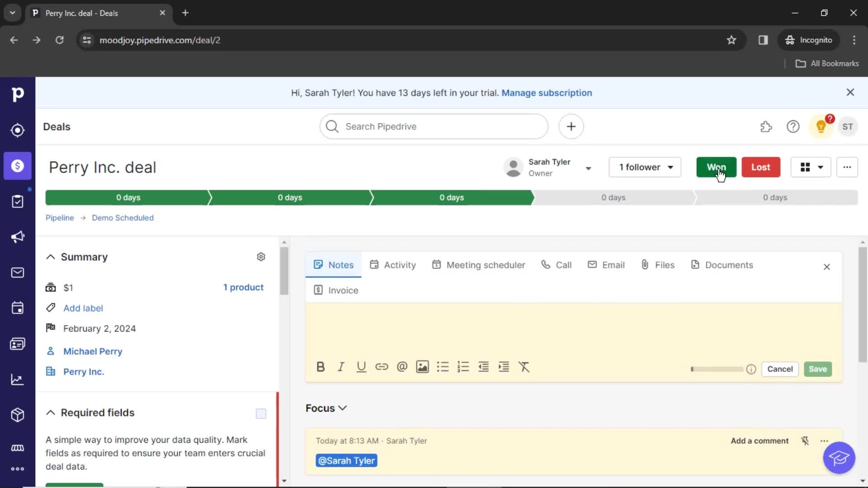This screenshot has height=488, width=868.
Task: Open note options three-dots menu
Action: [x=825, y=441]
